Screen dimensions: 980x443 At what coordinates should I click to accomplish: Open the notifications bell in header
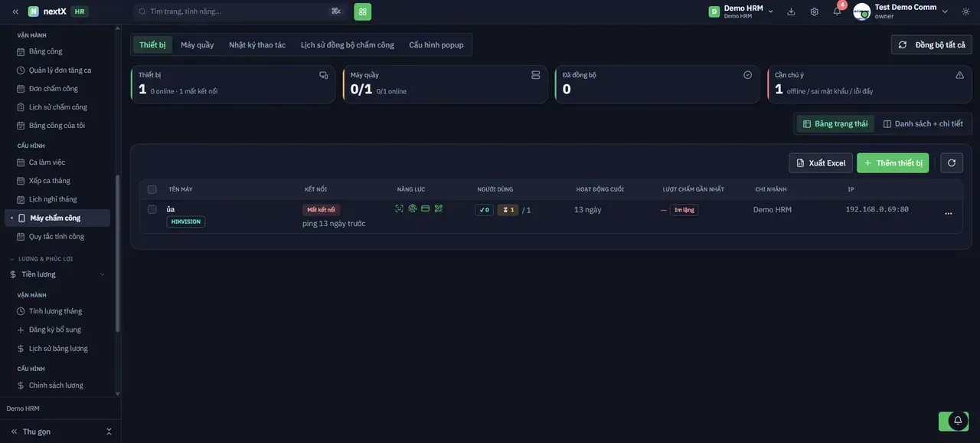click(x=837, y=11)
